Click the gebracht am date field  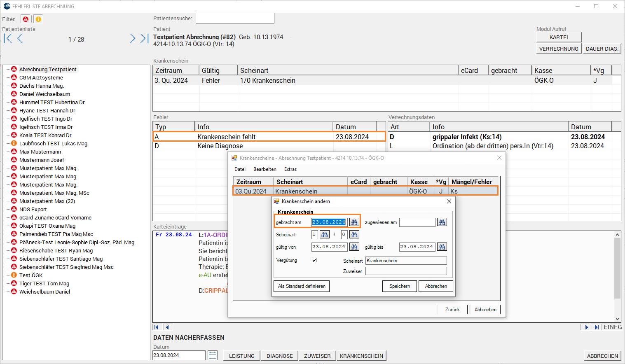[x=329, y=222]
